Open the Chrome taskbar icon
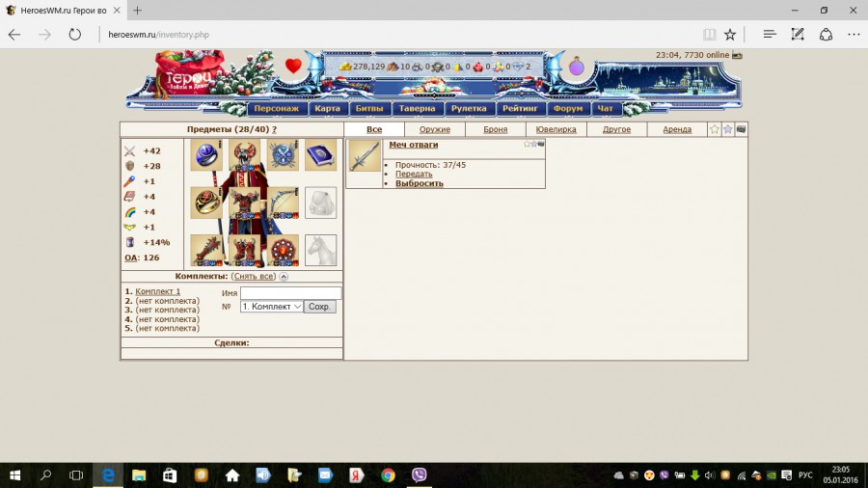 point(388,475)
